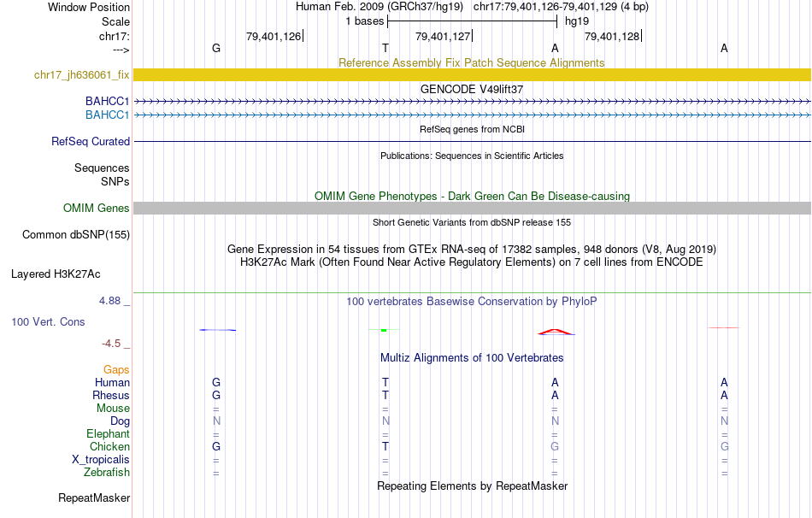Screen dimensions: 812x518
Task: Click the chr17_jh636061_fix track label
Action: point(81,74)
